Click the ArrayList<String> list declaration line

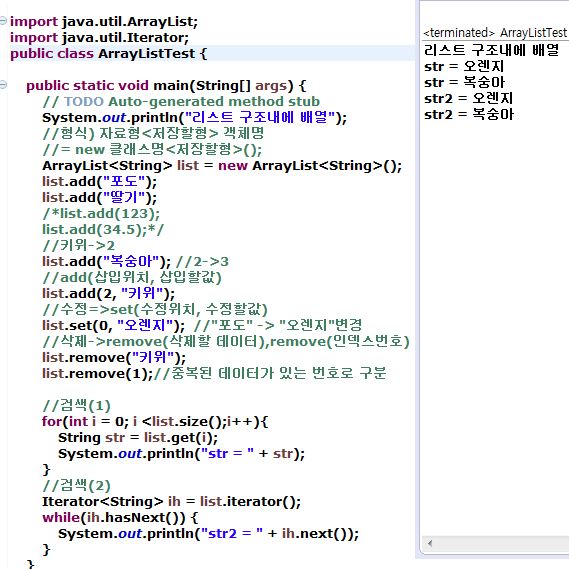click(x=222, y=165)
